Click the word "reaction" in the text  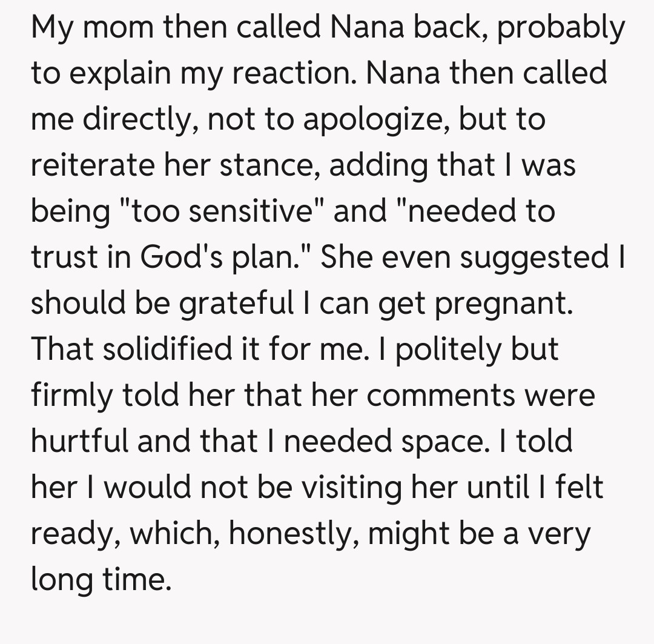[297, 75]
